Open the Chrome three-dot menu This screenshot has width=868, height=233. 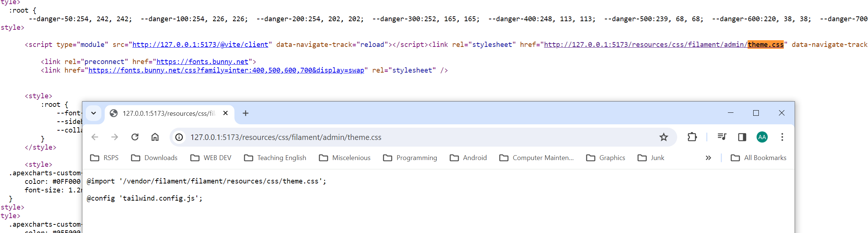(x=782, y=137)
